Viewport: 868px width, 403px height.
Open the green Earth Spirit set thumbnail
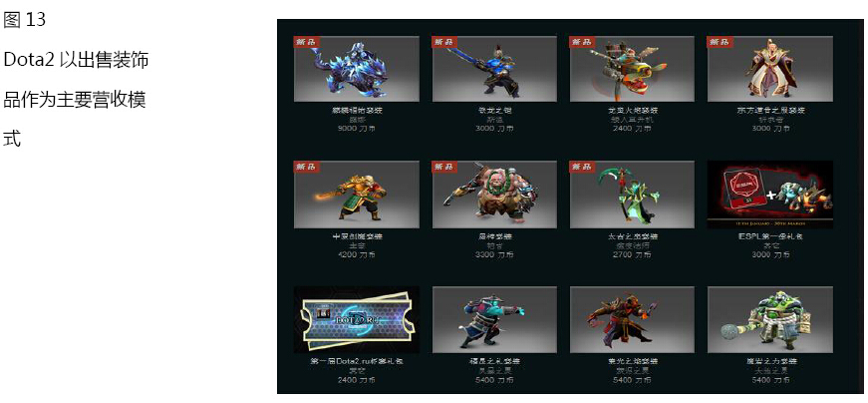(x=770, y=320)
